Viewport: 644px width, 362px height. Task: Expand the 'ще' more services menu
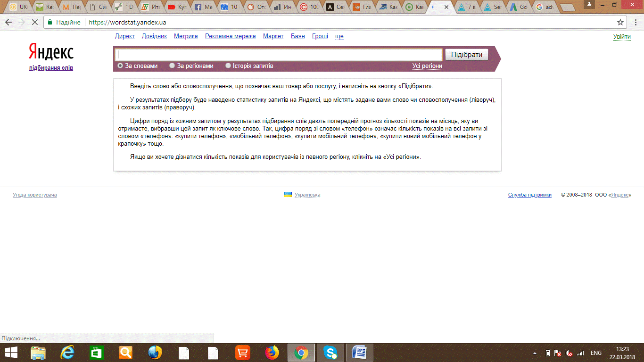339,36
